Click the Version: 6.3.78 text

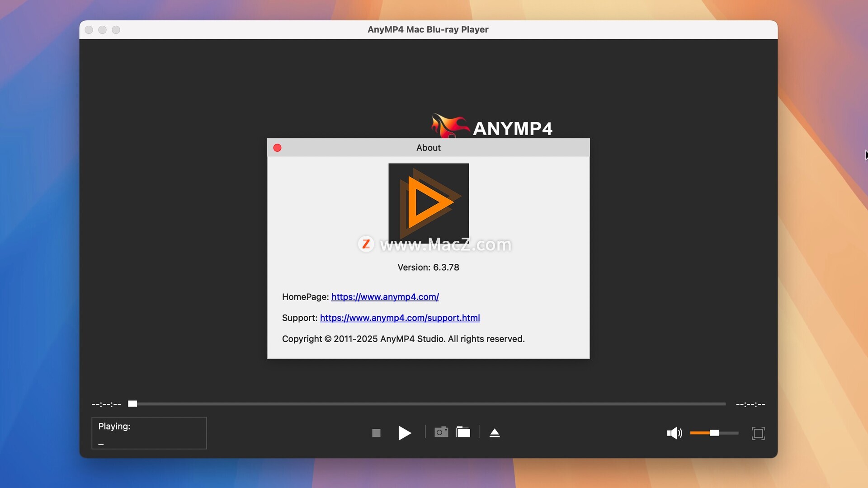(x=428, y=267)
